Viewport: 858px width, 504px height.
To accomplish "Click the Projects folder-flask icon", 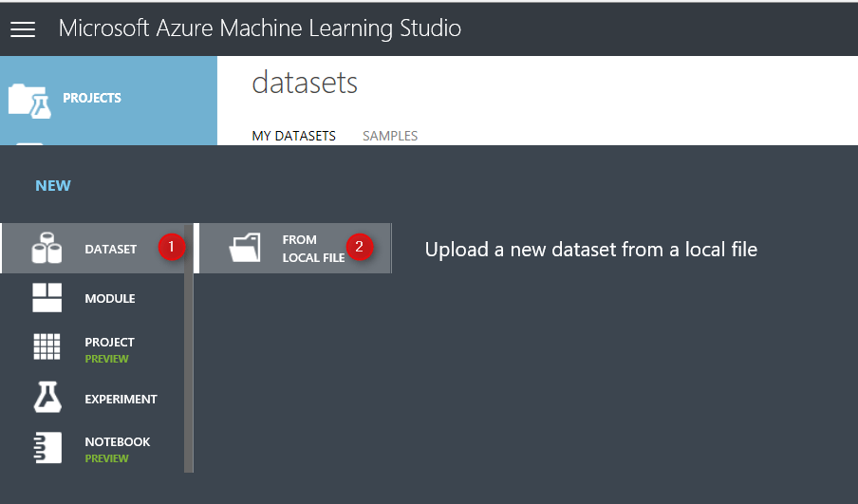I will pyautogui.click(x=28, y=99).
